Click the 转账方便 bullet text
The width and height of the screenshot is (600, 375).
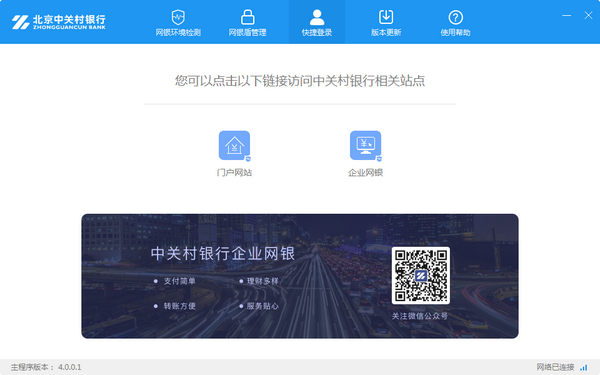179,306
